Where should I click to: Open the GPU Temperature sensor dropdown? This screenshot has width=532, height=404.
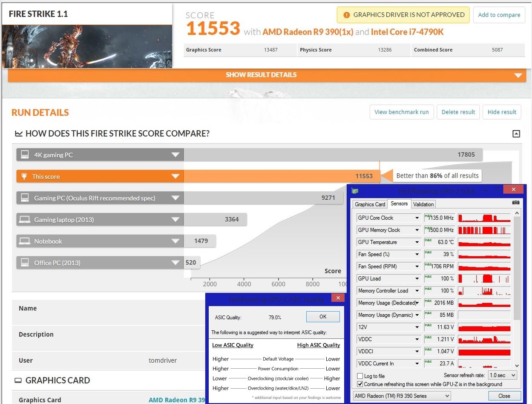click(x=417, y=242)
